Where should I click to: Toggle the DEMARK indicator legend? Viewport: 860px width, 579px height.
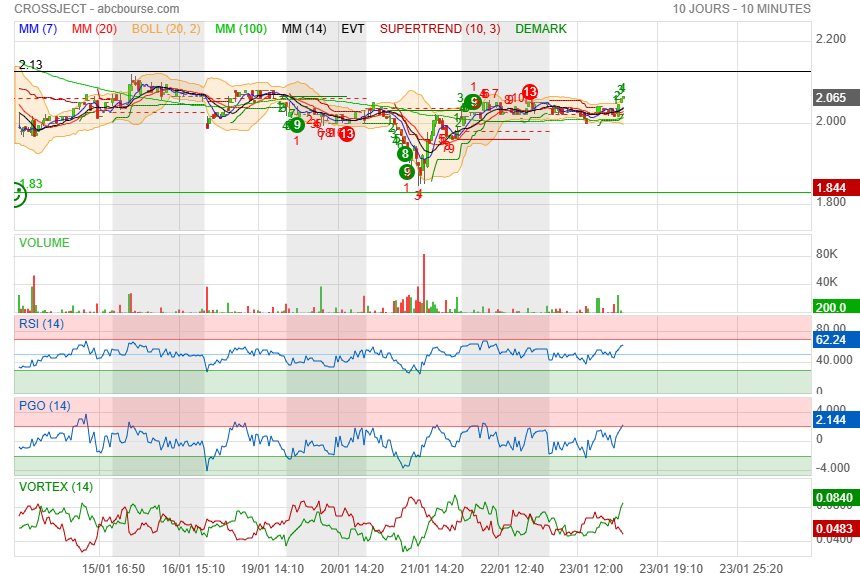(540, 29)
